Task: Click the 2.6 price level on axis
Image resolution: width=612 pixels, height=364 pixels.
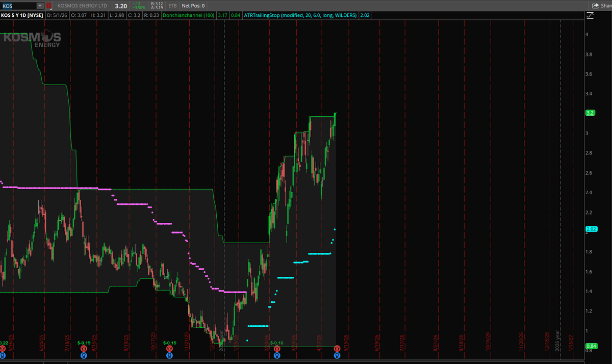Action: (588, 173)
